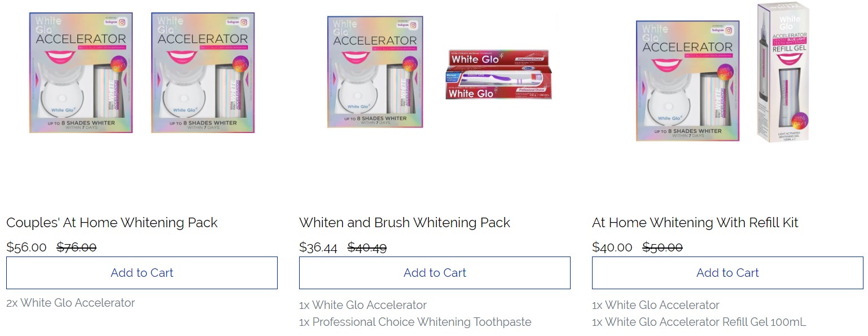Click the $40.00 sale price

pyautogui.click(x=612, y=247)
